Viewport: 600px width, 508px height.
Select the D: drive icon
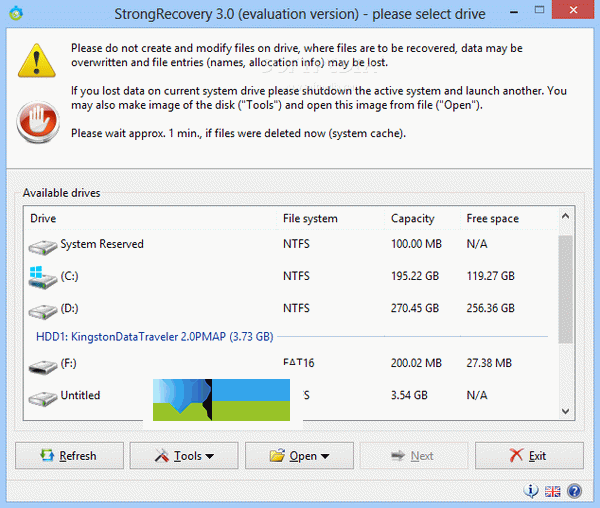tap(43, 311)
